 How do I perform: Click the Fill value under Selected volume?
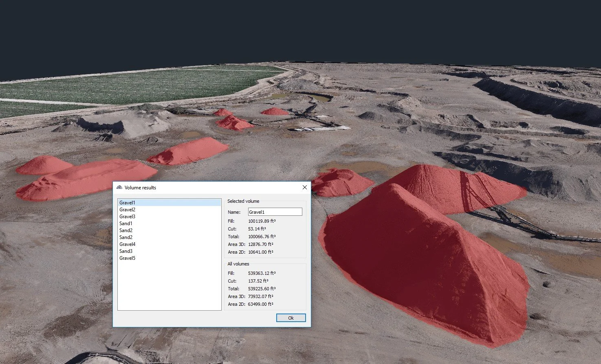click(261, 220)
